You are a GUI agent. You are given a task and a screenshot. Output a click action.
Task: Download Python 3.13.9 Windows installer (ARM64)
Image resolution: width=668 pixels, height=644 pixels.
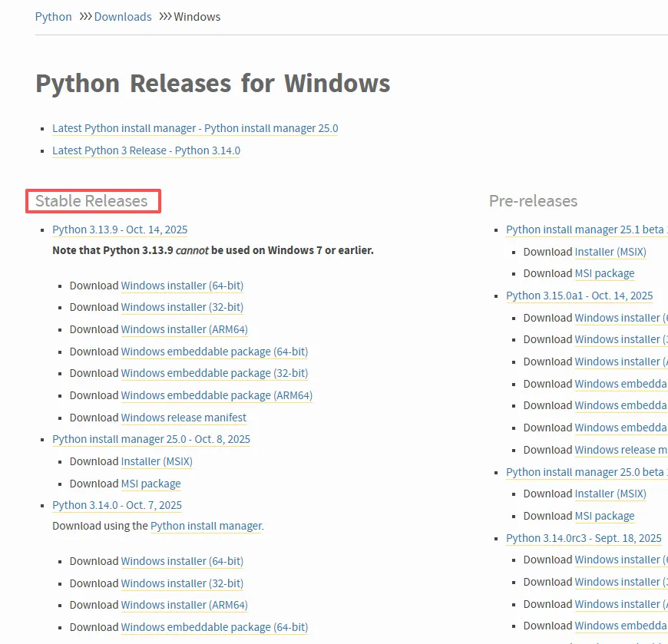pos(184,329)
